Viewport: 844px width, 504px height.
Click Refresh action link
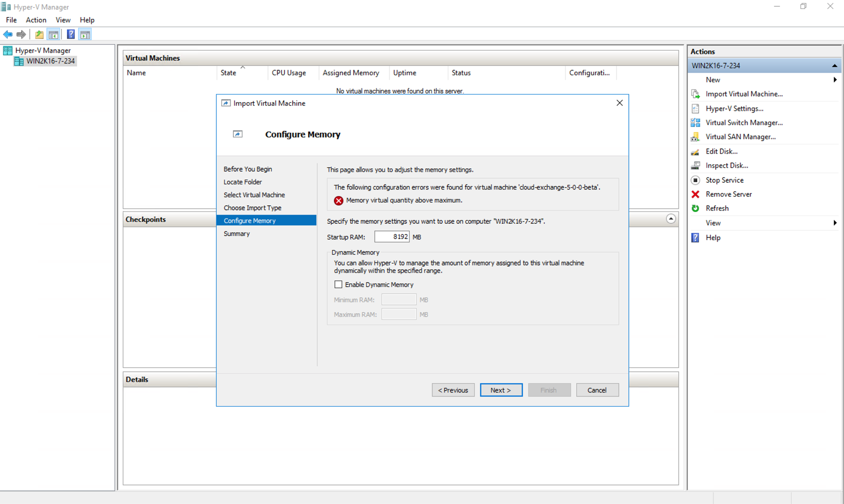point(717,208)
